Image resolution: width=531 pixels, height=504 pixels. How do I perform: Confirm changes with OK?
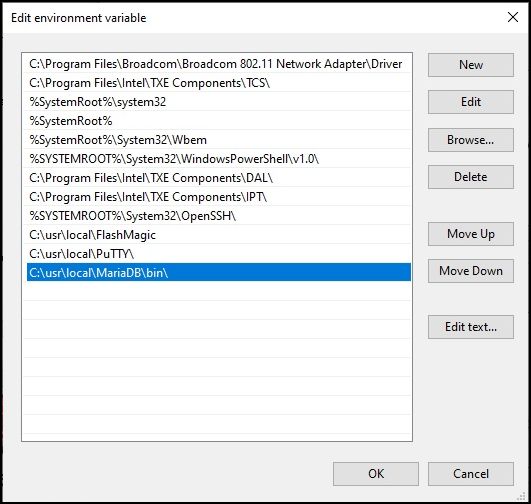376,474
